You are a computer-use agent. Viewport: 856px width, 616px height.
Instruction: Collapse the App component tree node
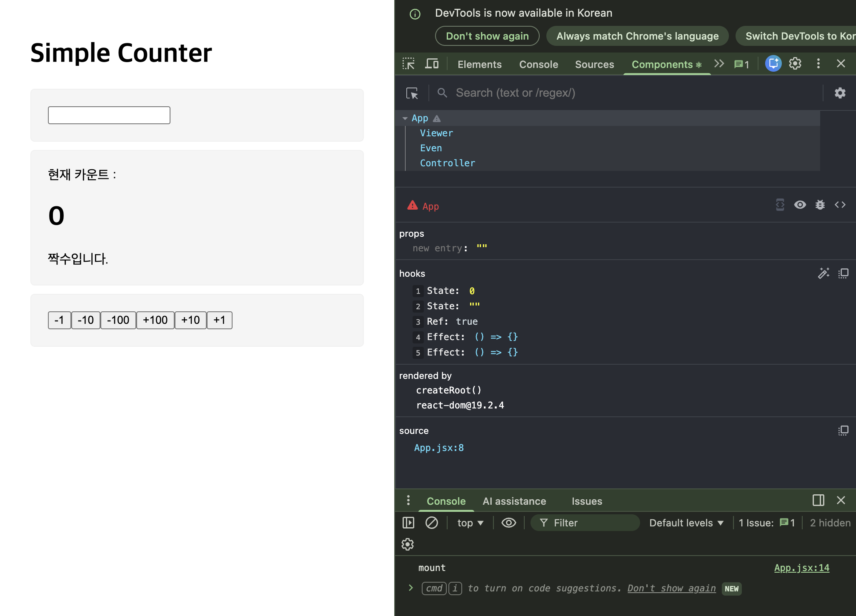[405, 118]
